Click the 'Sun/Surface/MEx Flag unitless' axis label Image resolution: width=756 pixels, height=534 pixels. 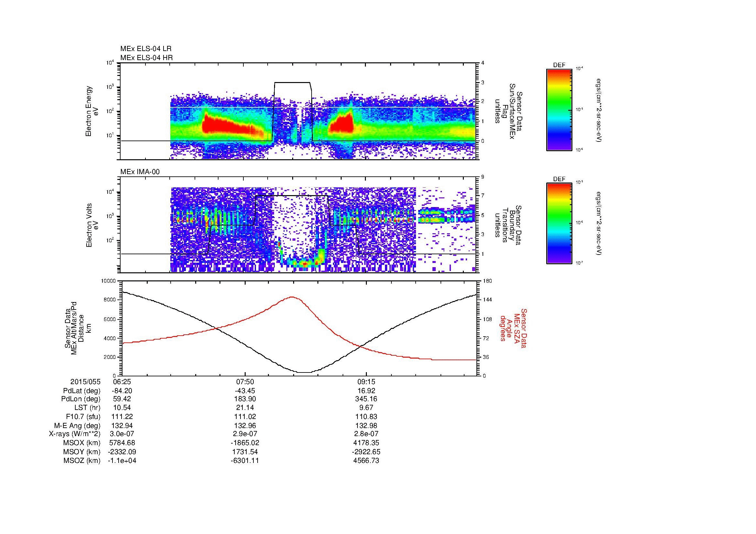pyautogui.click(x=509, y=111)
